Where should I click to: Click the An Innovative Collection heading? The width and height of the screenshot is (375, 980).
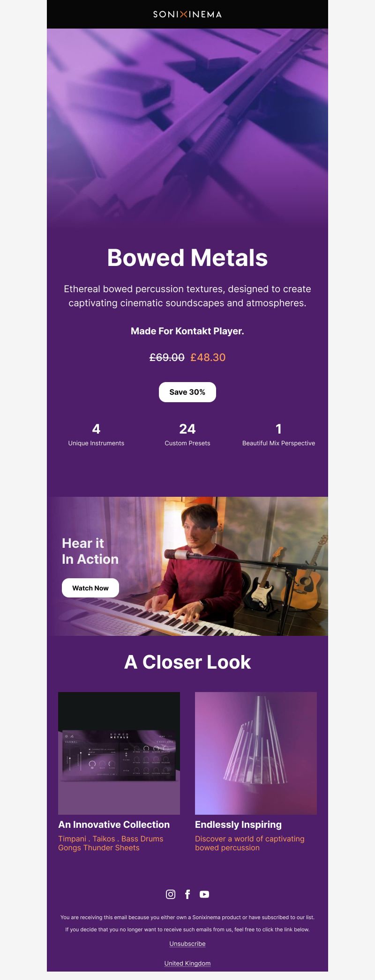click(114, 825)
